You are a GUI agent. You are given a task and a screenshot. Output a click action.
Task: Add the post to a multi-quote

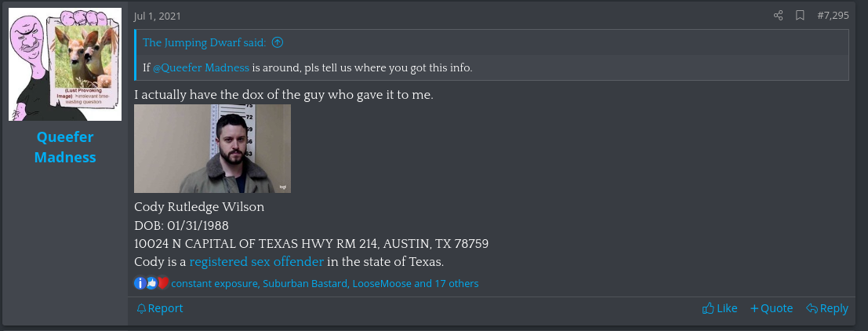(x=771, y=308)
